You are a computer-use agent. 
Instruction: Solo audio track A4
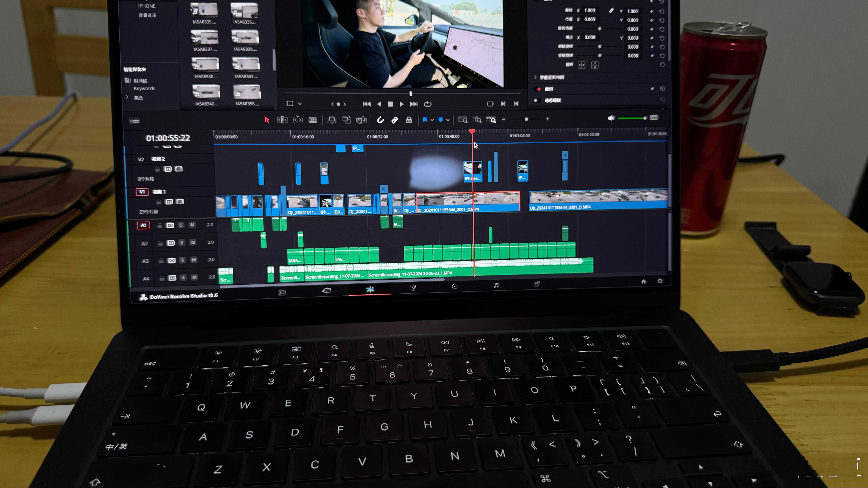(183, 277)
